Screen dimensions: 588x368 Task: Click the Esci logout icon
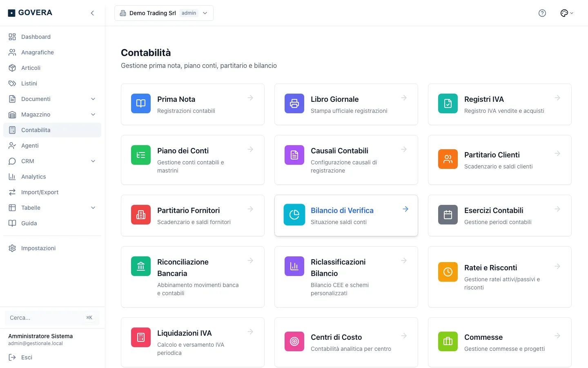[x=12, y=357]
